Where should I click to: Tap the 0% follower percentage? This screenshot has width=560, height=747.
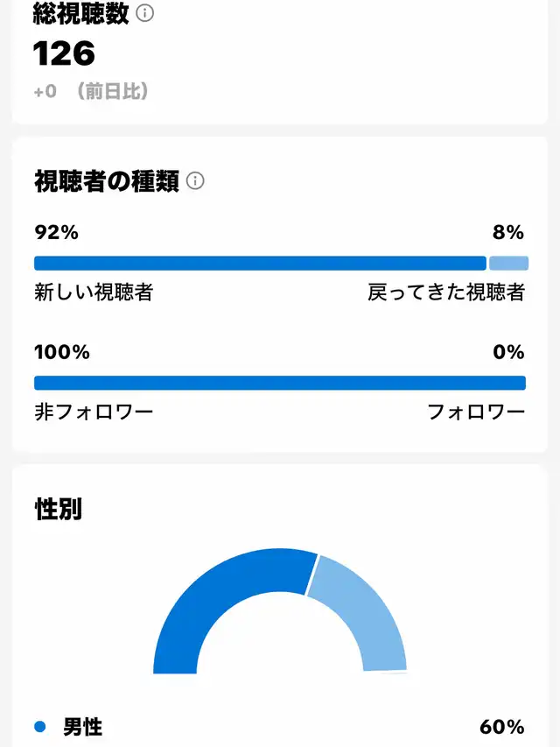coord(508,352)
